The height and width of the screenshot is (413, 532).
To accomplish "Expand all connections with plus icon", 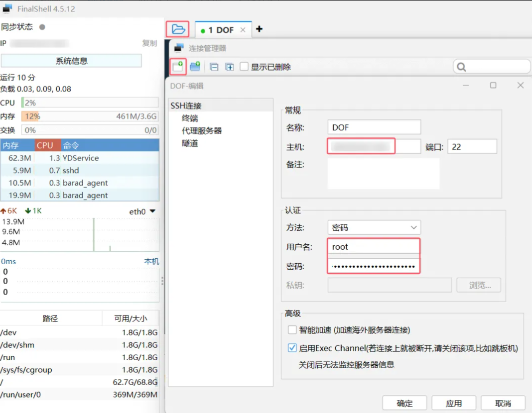I will (x=230, y=67).
